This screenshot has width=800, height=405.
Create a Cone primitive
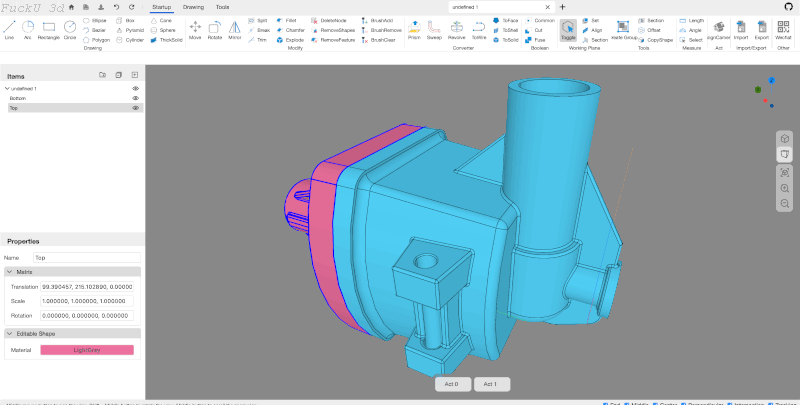(161, 20)
